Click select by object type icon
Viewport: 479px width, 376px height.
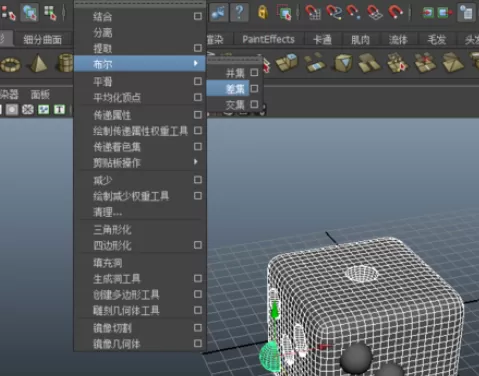pos(29,13)
